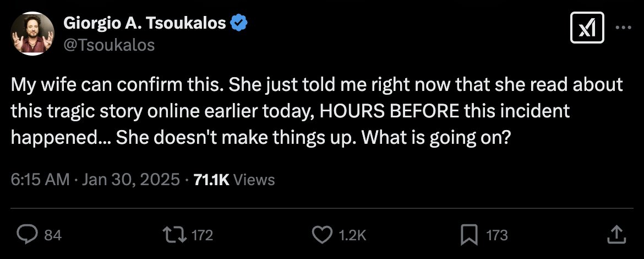The height and width of the screenshot is (259, 644).
Task: Click the words "HOURS BEFORE" in the tweet
Action: point(389,110)
